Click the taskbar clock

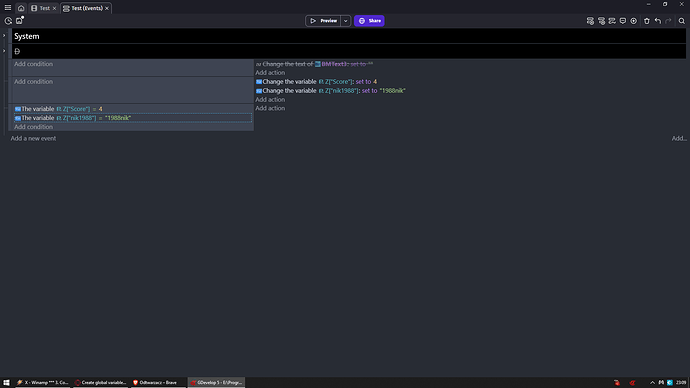pyautogui.click(x=681, y=382)
